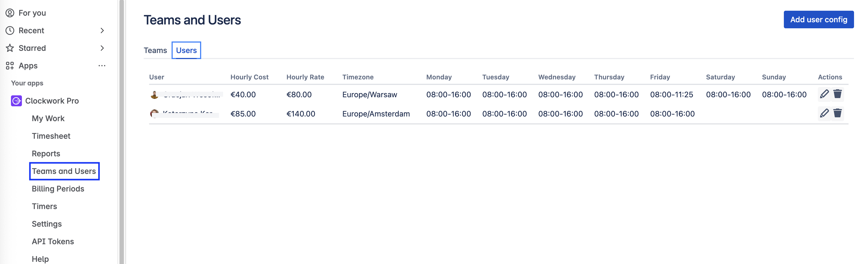868x264 pixels.
Task: Click the edit pencil for the Europe/Warsaw user
Action: click(x=824, y=94)
